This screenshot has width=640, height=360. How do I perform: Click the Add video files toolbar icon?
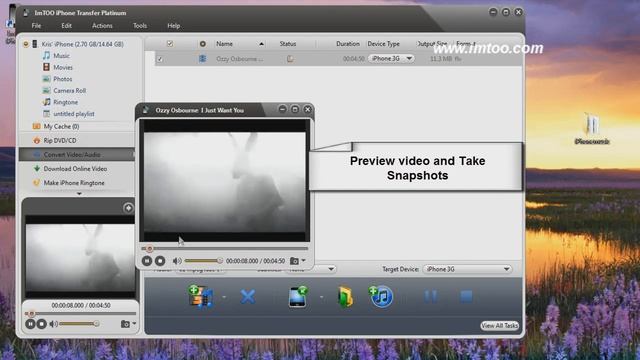200,296
